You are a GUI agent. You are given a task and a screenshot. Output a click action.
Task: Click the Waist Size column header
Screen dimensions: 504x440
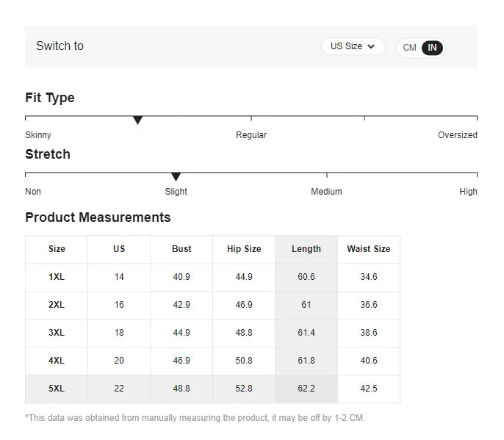pos(369,249)
